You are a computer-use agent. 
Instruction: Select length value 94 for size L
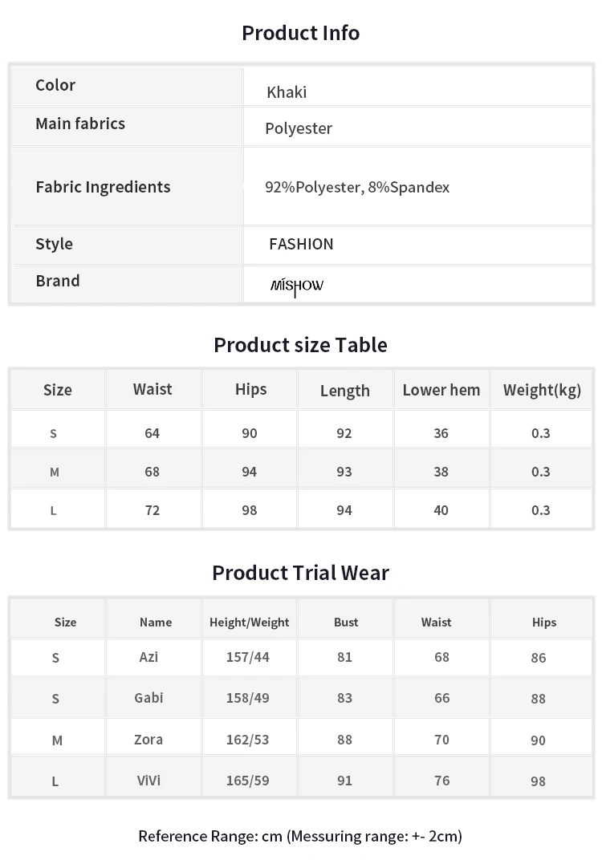344,510
